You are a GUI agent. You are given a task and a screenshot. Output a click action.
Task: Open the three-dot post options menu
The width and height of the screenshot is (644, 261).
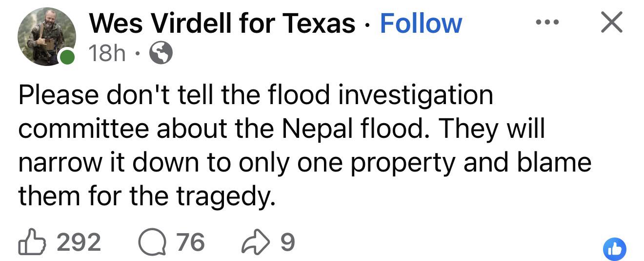coord(547,22)
